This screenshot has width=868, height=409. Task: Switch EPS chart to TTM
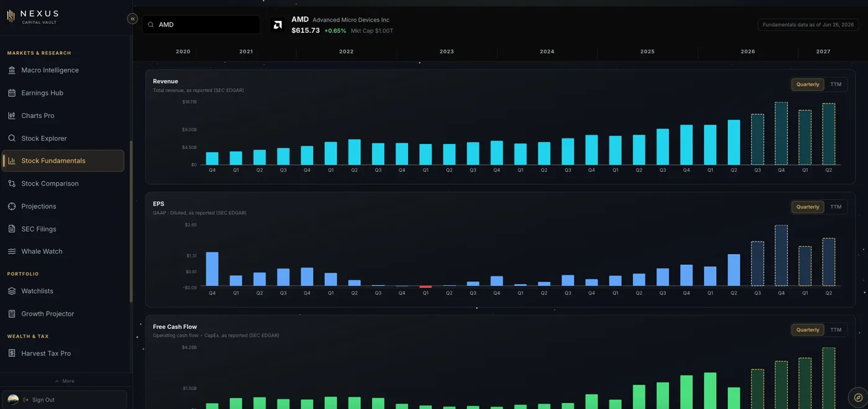click(x=836, y=207)
